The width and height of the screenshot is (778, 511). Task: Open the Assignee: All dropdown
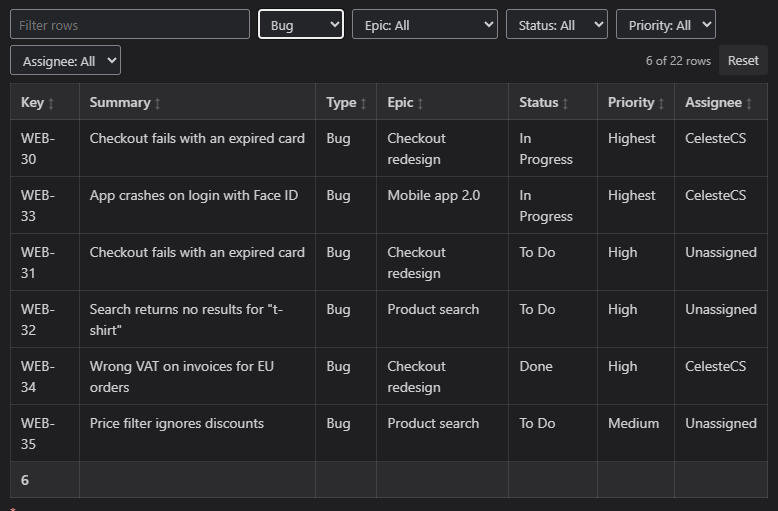[x=65, y=61]
